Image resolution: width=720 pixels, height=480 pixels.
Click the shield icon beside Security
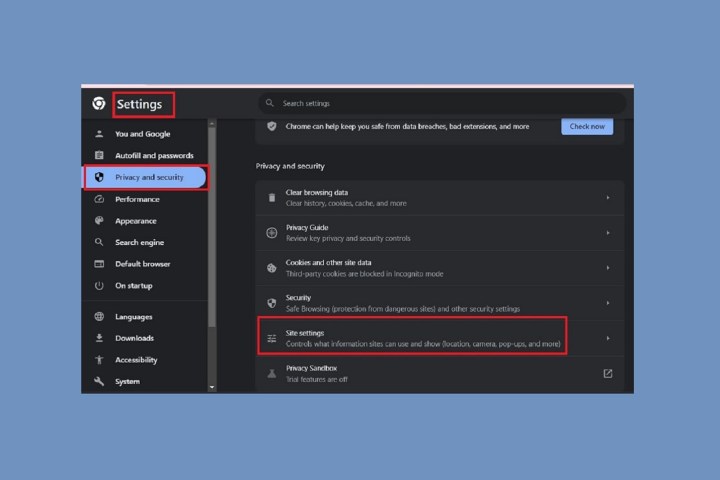pyautogui.click(x=272, y=303)
